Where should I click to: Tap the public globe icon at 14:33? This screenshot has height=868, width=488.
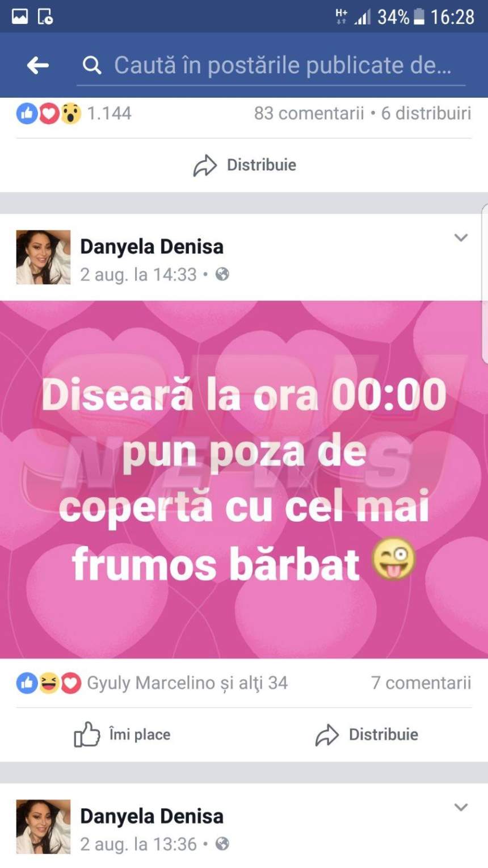coord(222,275)
